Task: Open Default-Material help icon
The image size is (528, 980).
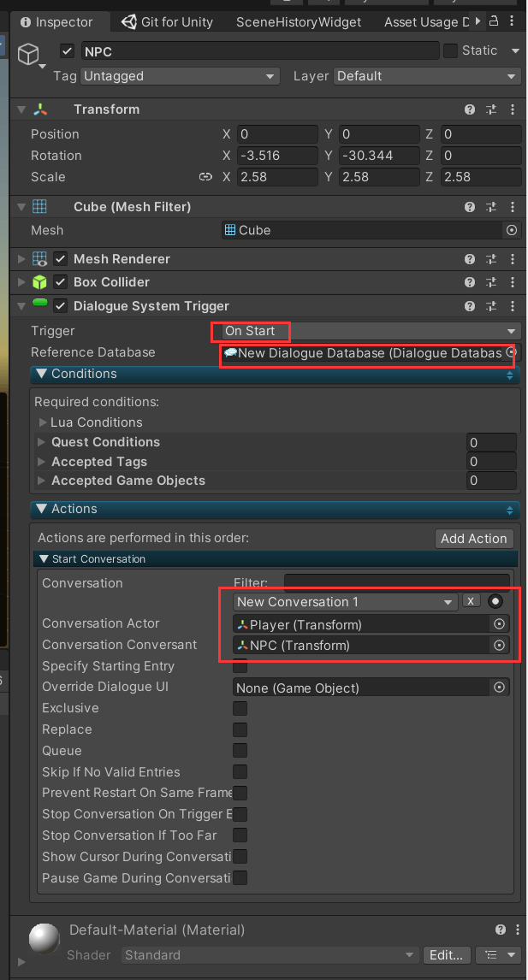Action: tap(501, 930)
